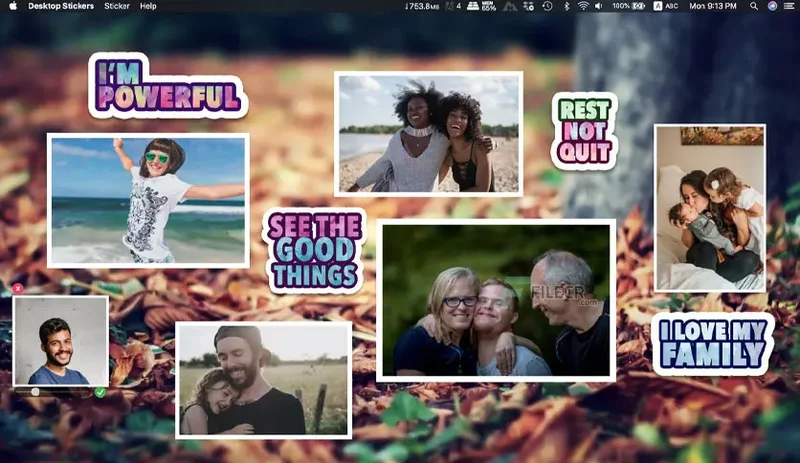Viewport: 800px width, 463px height.
Task: Select the SEE THE GOOD THINGS sticker
Action: pyautogui.click(x=314, y=251)
